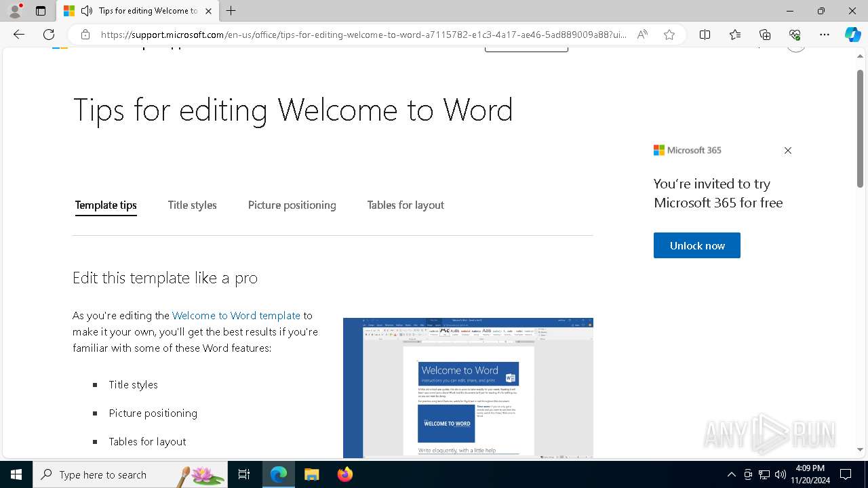
Task: Open Welcome to Word template link
Action: (236, 315)
